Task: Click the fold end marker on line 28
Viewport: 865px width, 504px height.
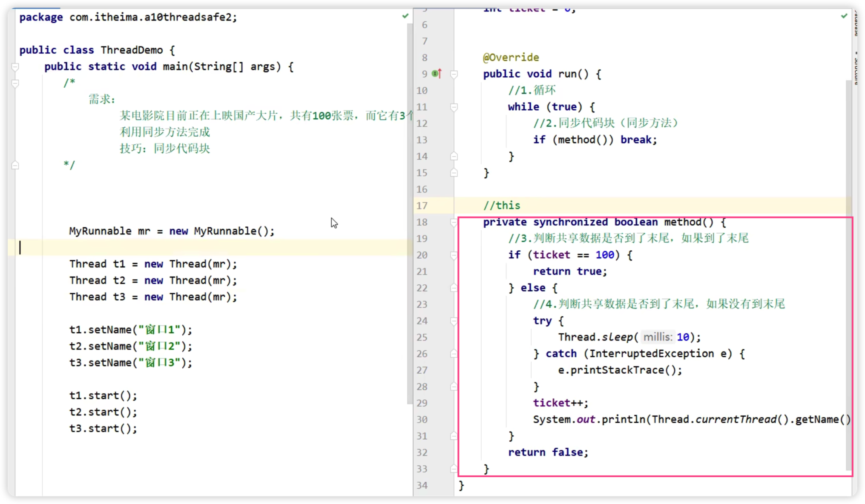Action: coord(454,387)
